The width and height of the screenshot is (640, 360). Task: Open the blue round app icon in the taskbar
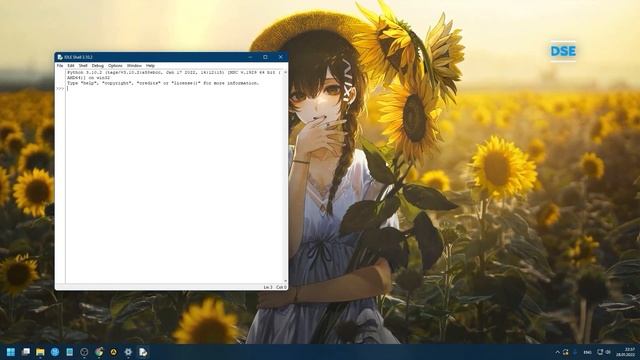pos(55,352)
